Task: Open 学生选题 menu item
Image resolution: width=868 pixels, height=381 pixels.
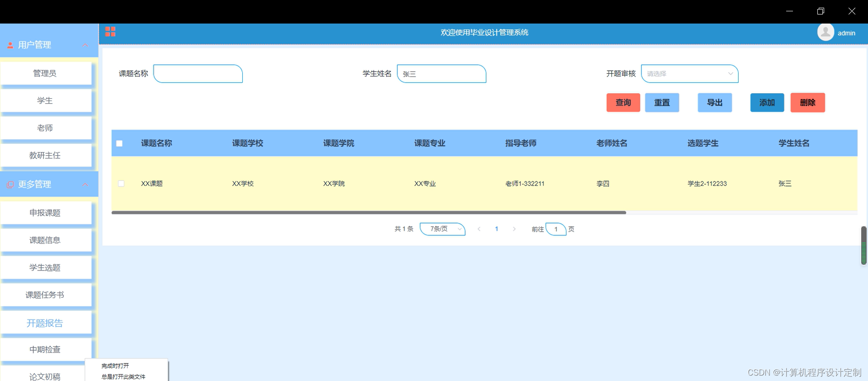Action: [x=46, y=267]
